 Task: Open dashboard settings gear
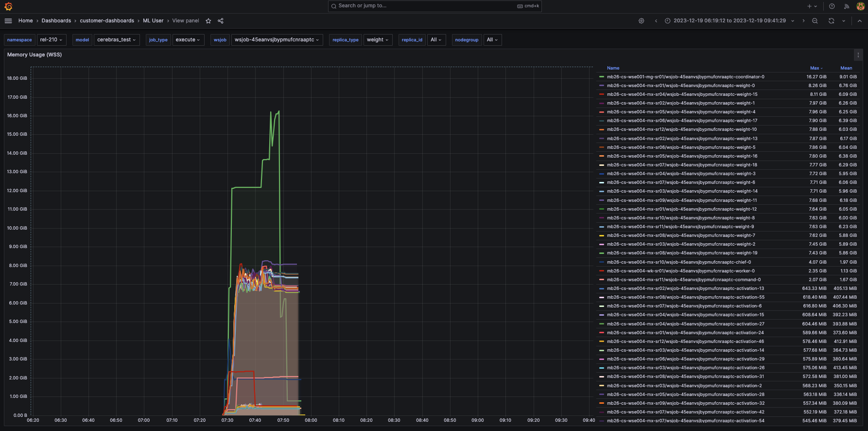(642, 21)
